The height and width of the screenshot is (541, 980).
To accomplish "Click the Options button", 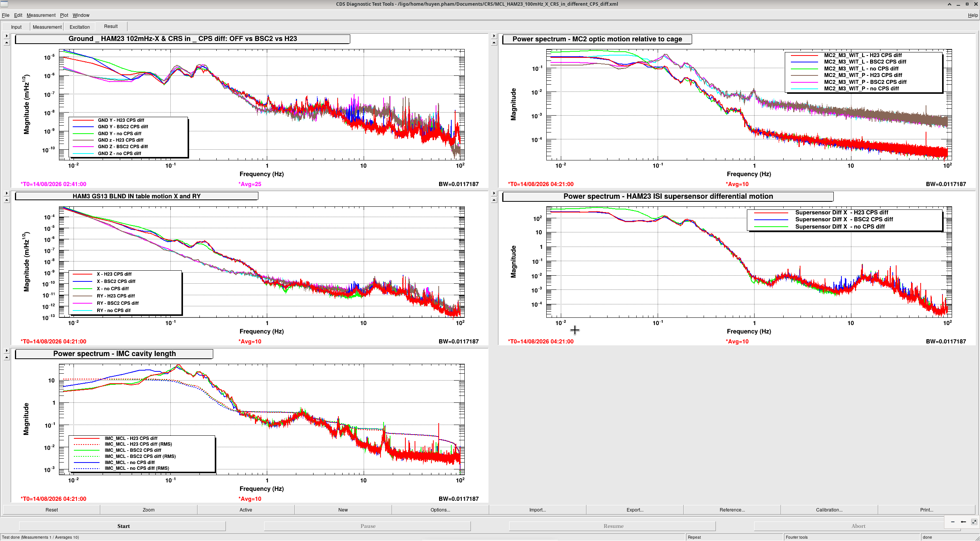I will (440, 510).
